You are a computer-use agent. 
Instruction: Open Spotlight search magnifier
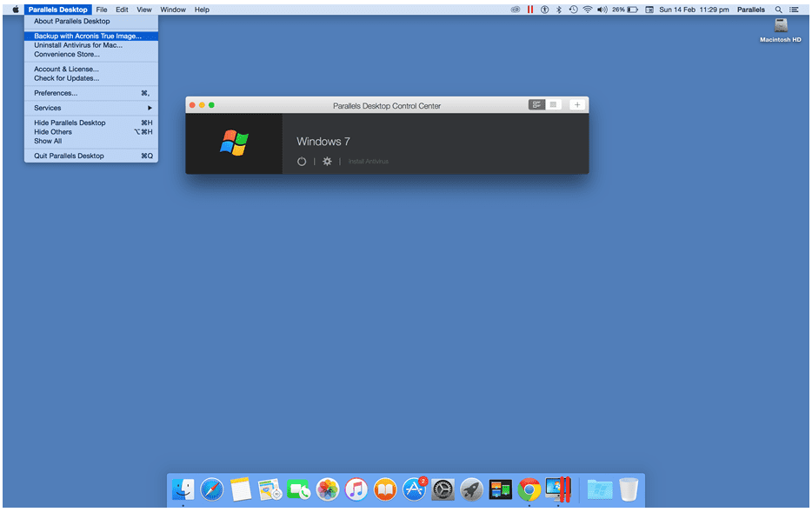(x=778, y=10)
